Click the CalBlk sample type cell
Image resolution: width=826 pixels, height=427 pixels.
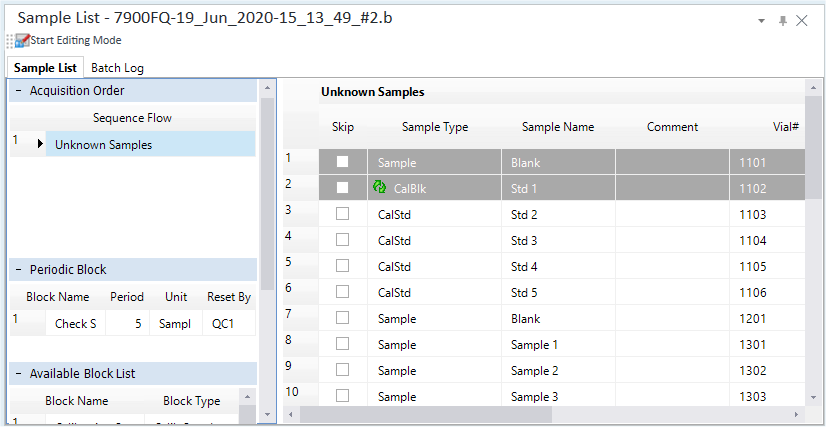[435, 188]
